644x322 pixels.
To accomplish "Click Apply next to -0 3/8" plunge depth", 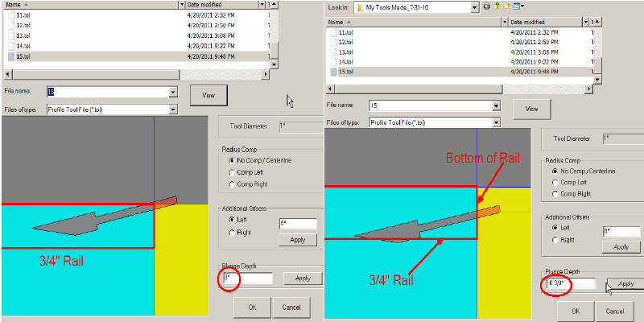I will 625,284.
